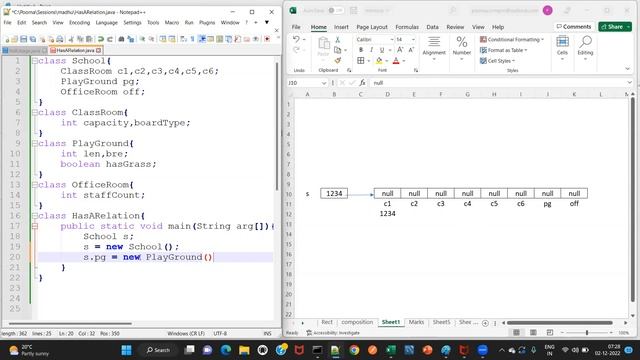Click Page Layout view icon in Excel status bar
The width and height of the screenshot is (640, 360).
tap(533, 333)
